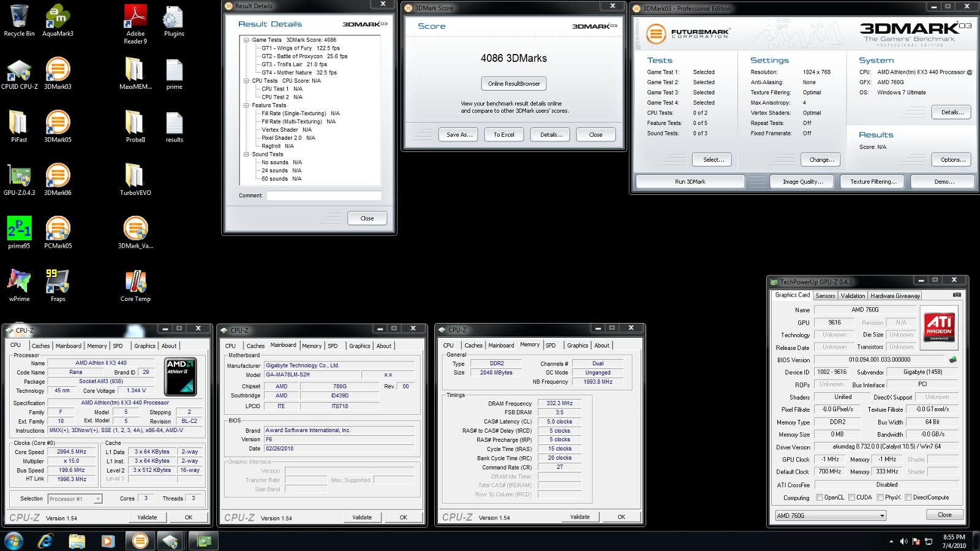Open the 3DMark03 desktop shortcut
This screenshot has height=551, width=980.
(58, 74)
